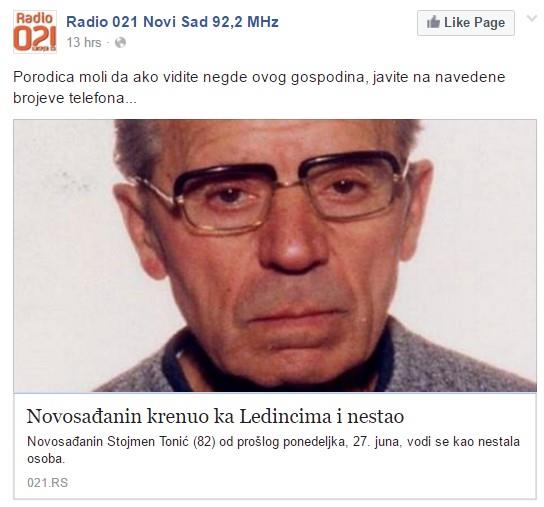
Task: Expand the gray down arrow beside Like Page
Action: pos(532,18)
